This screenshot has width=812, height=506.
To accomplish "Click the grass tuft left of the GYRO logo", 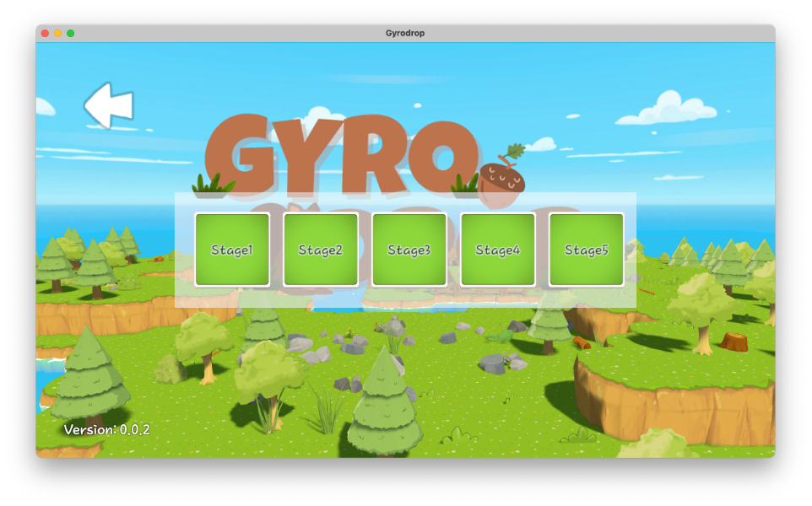I will [213, 185].
